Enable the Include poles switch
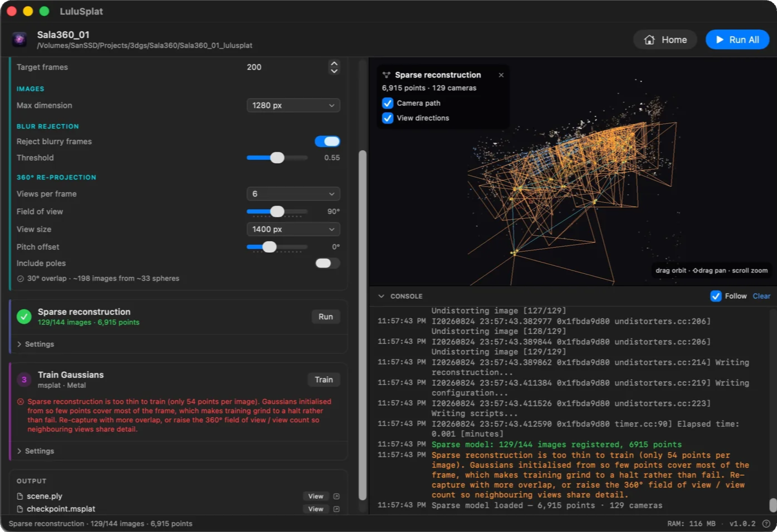 328,263
